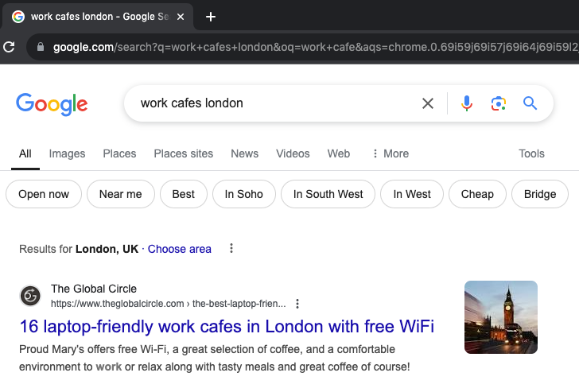Submit search with the magnifying glass icon
The height and width of the screenshot is (392, 579).
click(530, 103)
